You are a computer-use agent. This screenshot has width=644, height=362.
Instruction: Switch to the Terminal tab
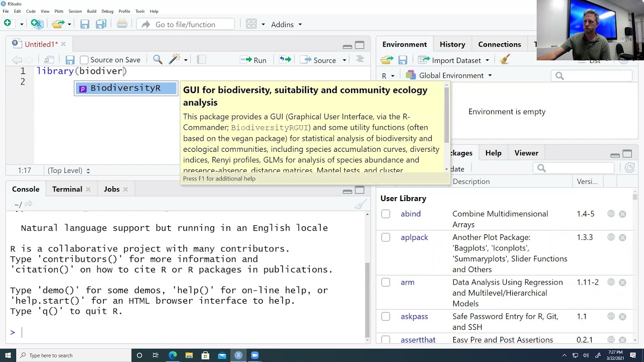(x=67, y=189)
